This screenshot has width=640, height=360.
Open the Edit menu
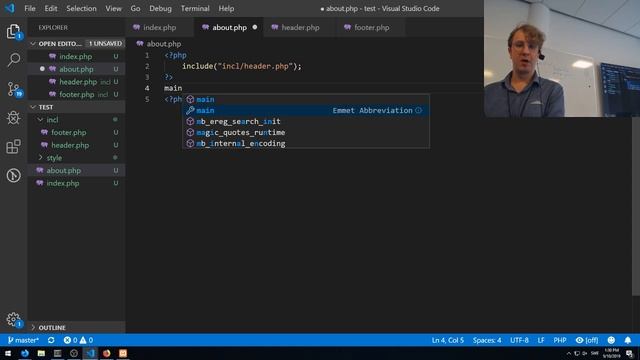(x=51, y=8)
